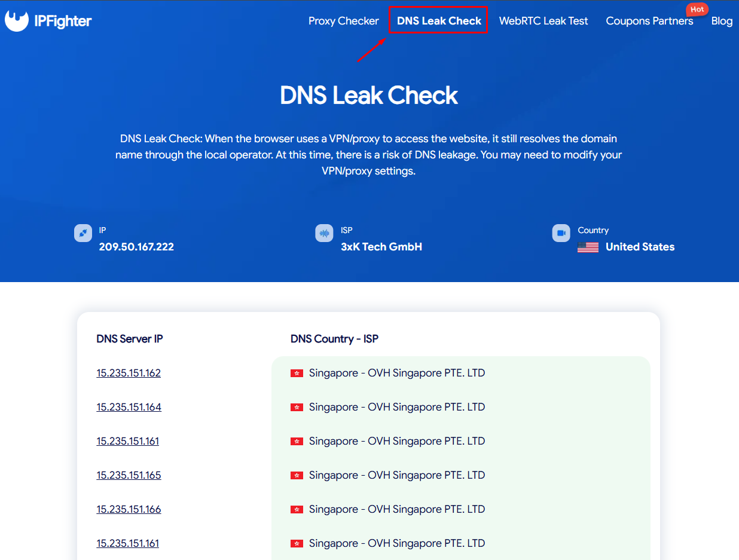Click the United States flag icon
Screen dimensions: 739x560
[x=588, y=247]
